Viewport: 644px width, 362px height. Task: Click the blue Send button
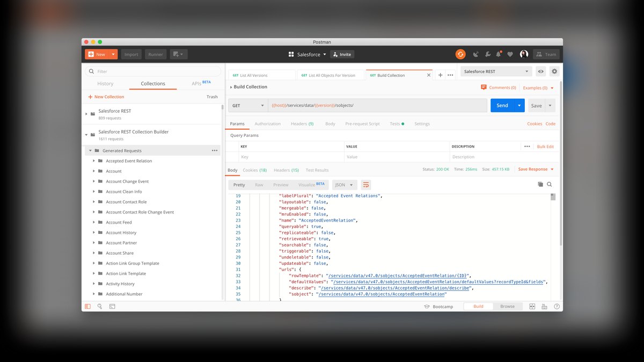502,106
